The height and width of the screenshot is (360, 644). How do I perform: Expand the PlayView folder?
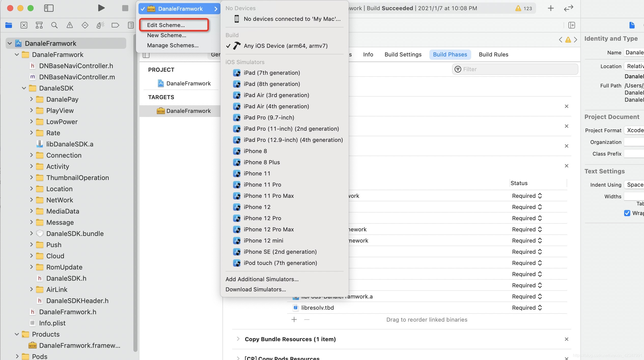coord(31,110)
